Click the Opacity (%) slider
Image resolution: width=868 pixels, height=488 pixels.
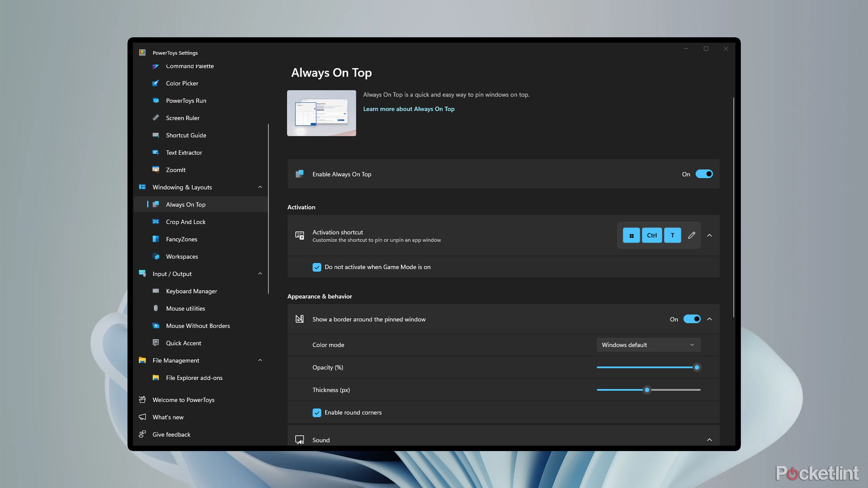648,367
